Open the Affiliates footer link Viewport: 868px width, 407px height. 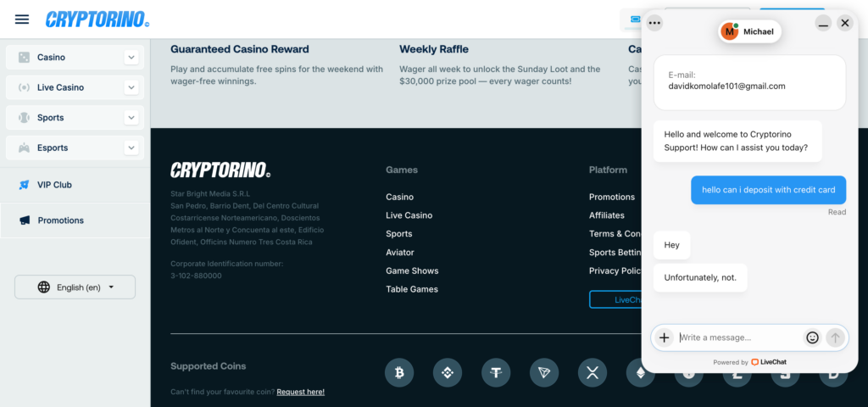pyautogui.click(x=607, y=215)
